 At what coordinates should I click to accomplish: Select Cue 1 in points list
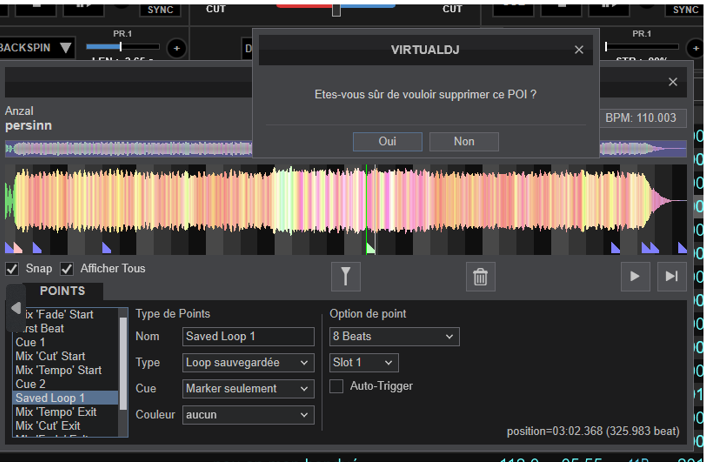tap(65, 342)
